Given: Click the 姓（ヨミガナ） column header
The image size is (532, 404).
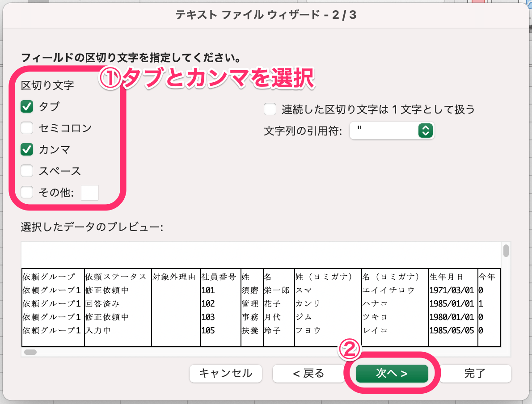Looking at the screenshot, I should pyautogui.click(x=324, y=277).
